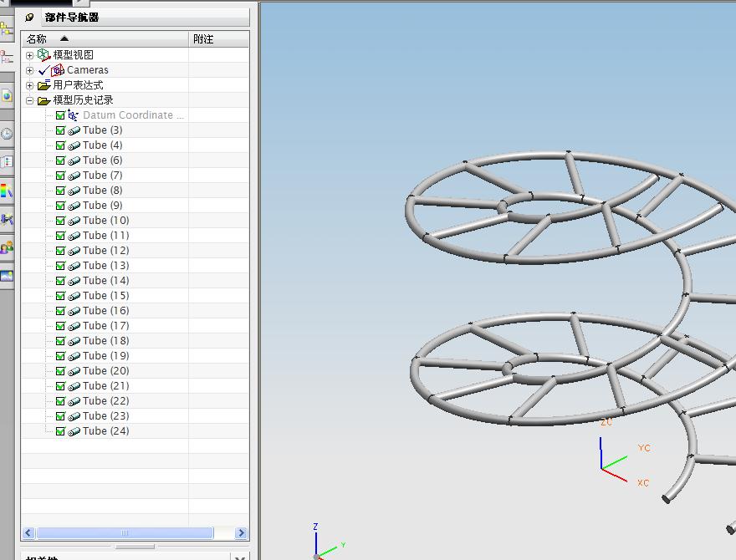Open the roles people sidebar icon
Screen dimensions: 736x560
point(7,247)
